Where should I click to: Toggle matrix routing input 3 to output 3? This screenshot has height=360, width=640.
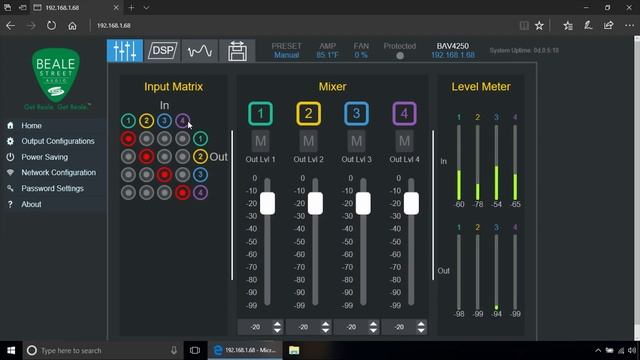pos(164,175)
